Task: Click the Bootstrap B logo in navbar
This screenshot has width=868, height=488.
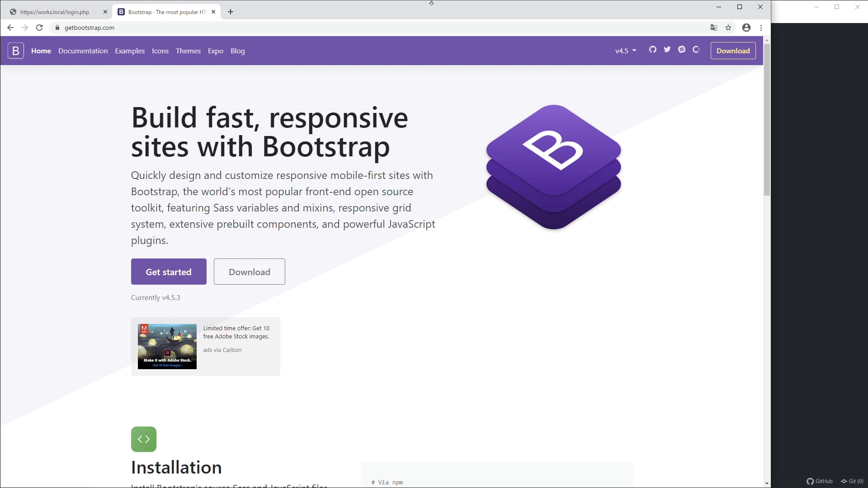Action: (16, 51)
